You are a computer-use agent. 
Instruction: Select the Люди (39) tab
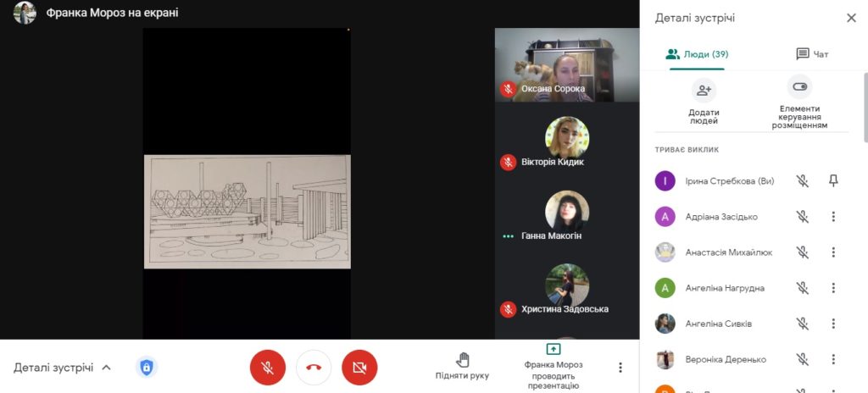(x=697, y=54)
